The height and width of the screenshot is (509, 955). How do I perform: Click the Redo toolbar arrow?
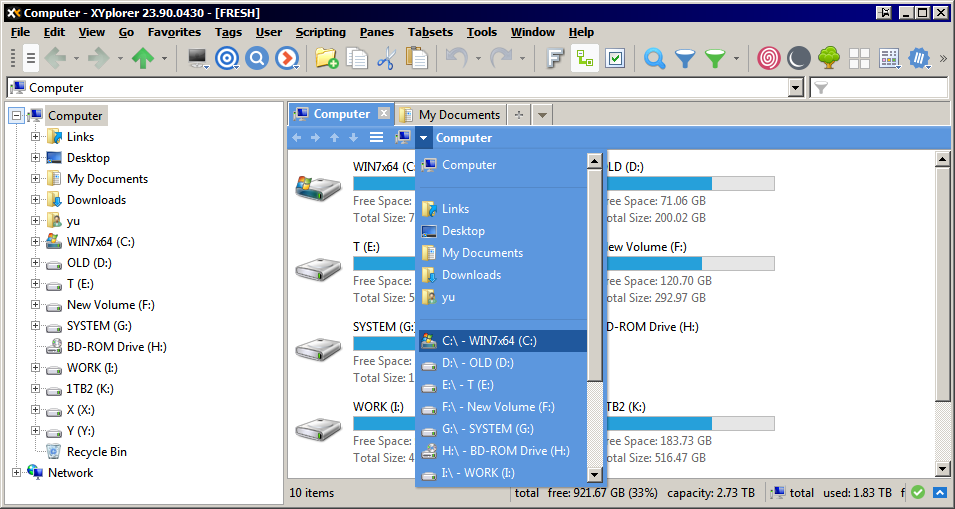pyautogui.click(x=501, y=58)
